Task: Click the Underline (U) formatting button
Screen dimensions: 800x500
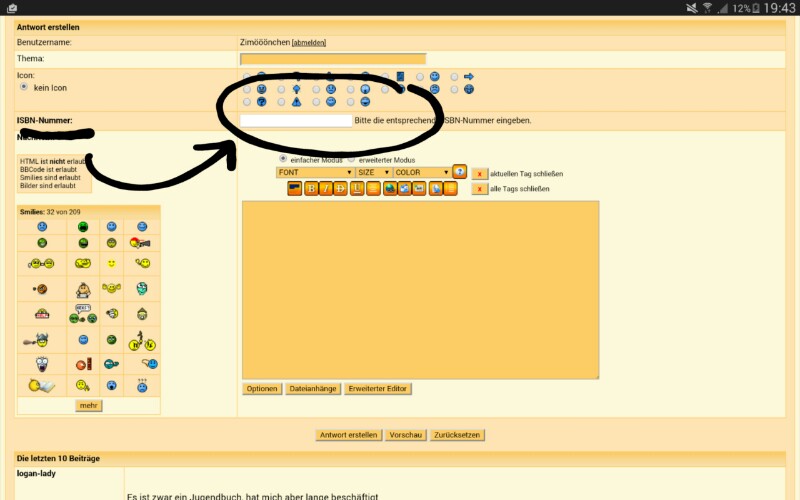Action: pos(357,188)
